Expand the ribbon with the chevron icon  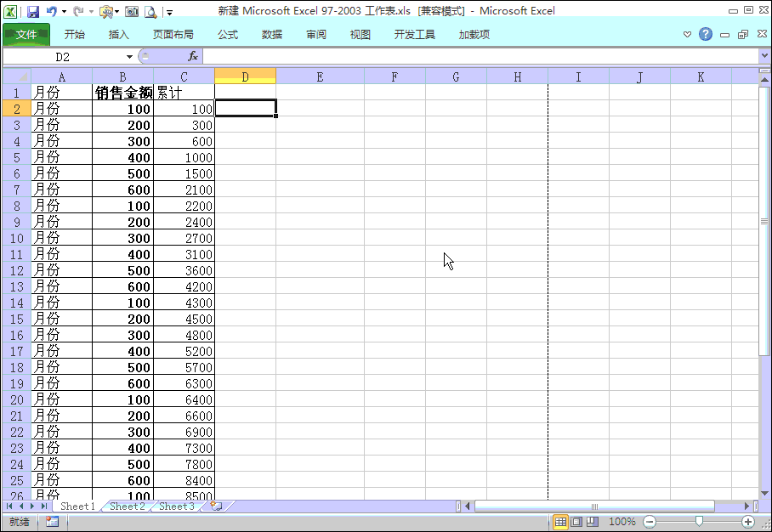687,35
